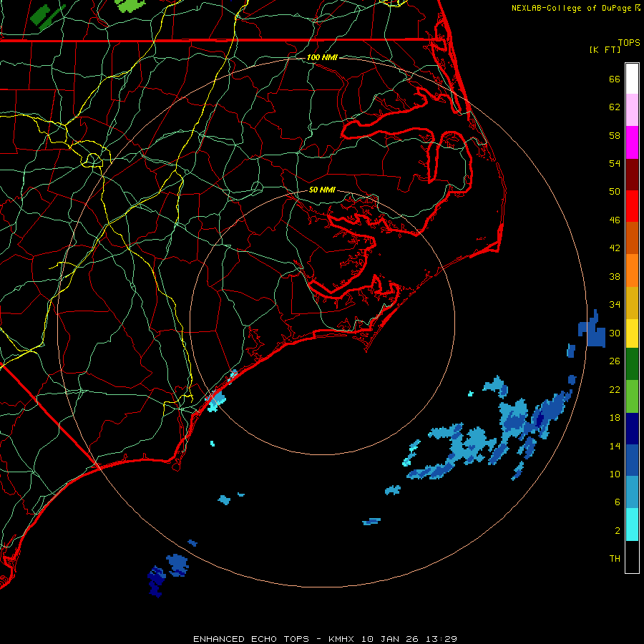644x644 pixels.
Task: Select the dark green scale swatch
Action: pos(632,364)
